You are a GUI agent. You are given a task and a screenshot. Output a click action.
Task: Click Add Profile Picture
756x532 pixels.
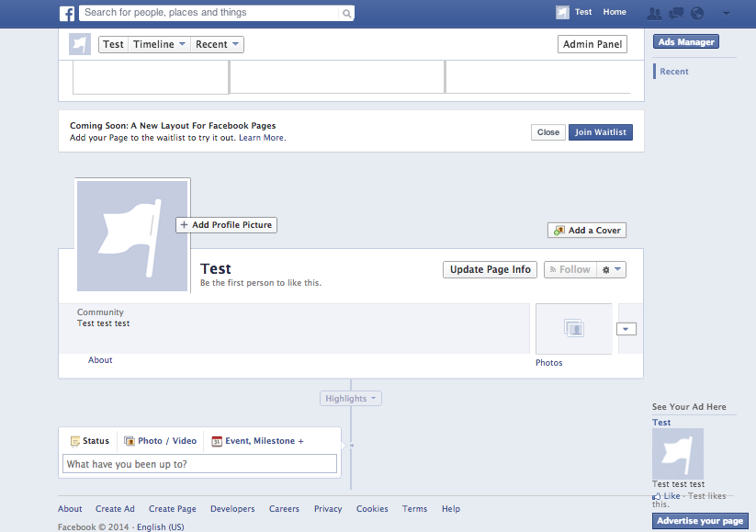click(x=226, y=225)
